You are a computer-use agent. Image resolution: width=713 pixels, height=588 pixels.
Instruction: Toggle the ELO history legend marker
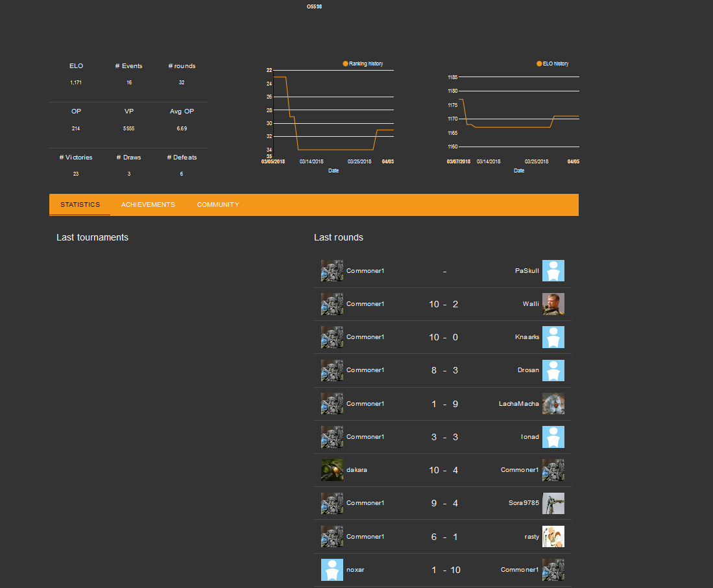539,64
